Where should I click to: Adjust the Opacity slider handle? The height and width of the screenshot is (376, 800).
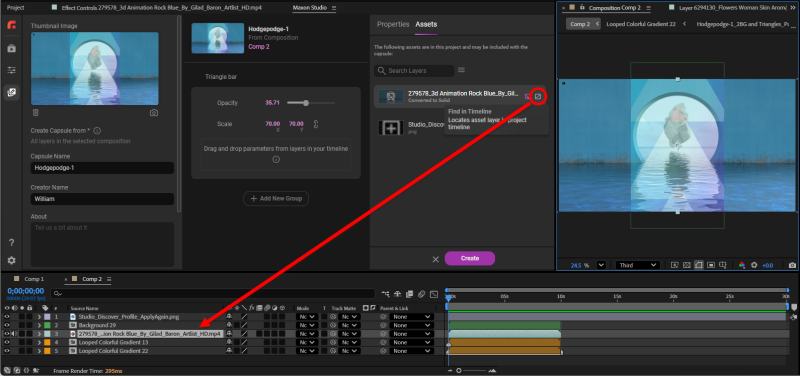[x=306, y=103]
